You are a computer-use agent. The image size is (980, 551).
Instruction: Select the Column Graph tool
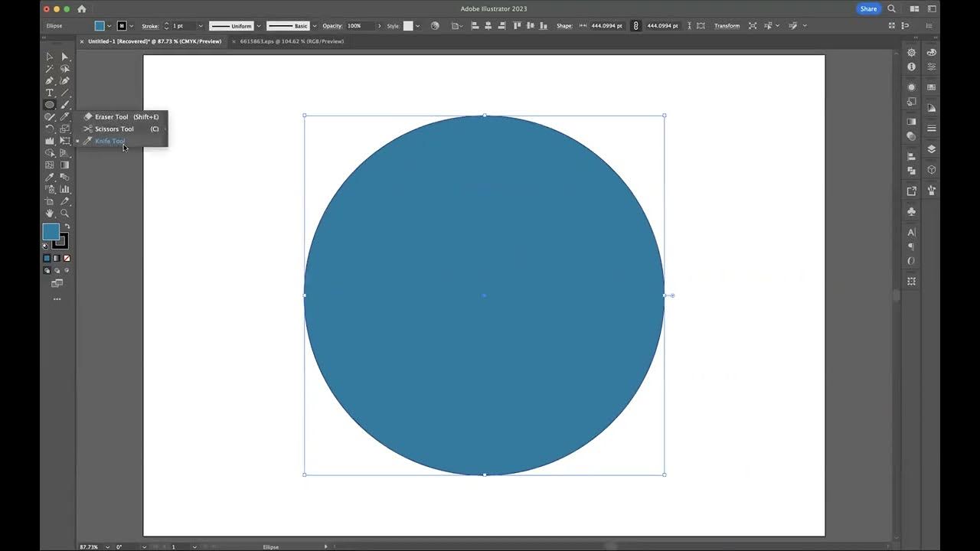point(64,189)
